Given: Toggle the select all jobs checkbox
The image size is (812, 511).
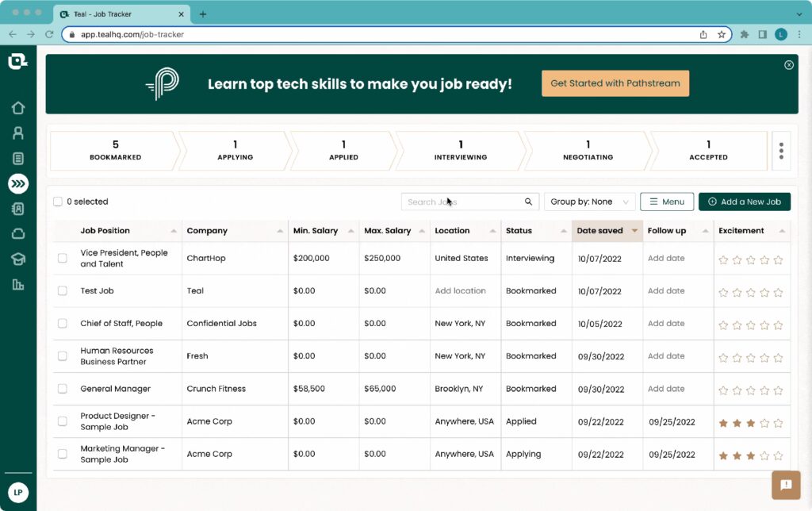Looking at the screenshot, I should tap(58, 202).
